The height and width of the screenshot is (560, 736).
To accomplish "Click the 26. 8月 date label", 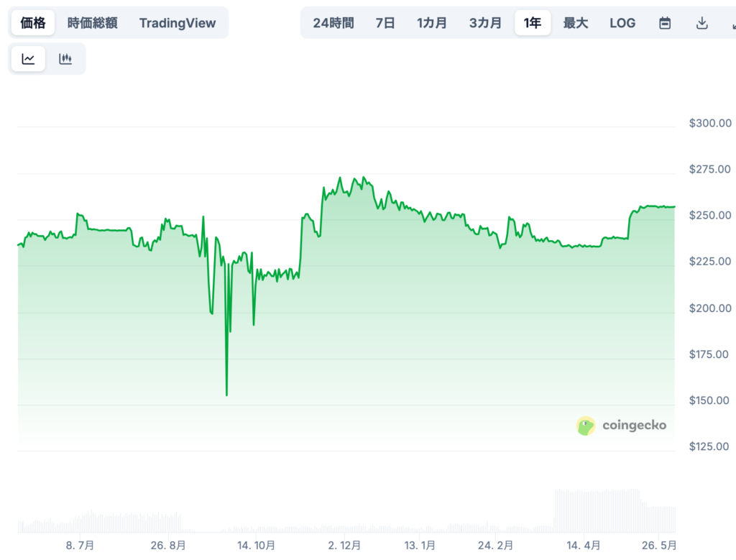I will (x=168, y=546).
